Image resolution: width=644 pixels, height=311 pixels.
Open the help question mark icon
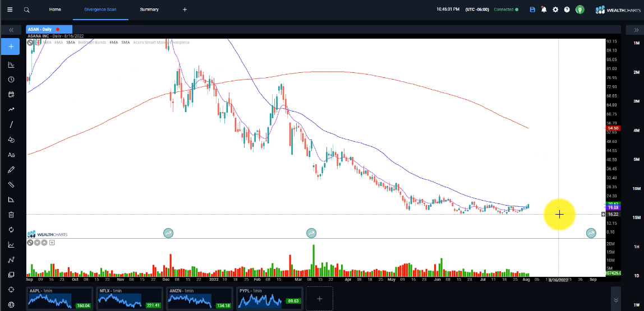(567, 10)
